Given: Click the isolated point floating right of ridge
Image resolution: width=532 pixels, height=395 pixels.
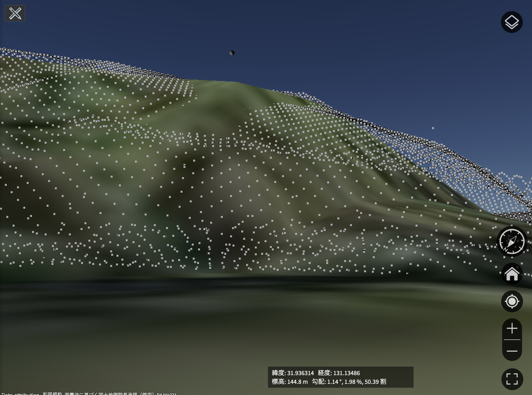Looking at the screenshot, I should (433, 128).
